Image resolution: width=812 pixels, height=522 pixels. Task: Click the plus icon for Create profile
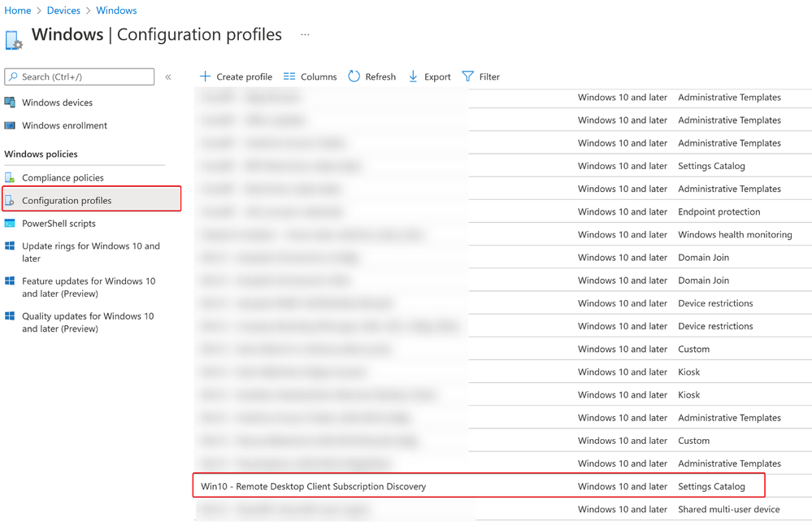click(x=205, y=76)
